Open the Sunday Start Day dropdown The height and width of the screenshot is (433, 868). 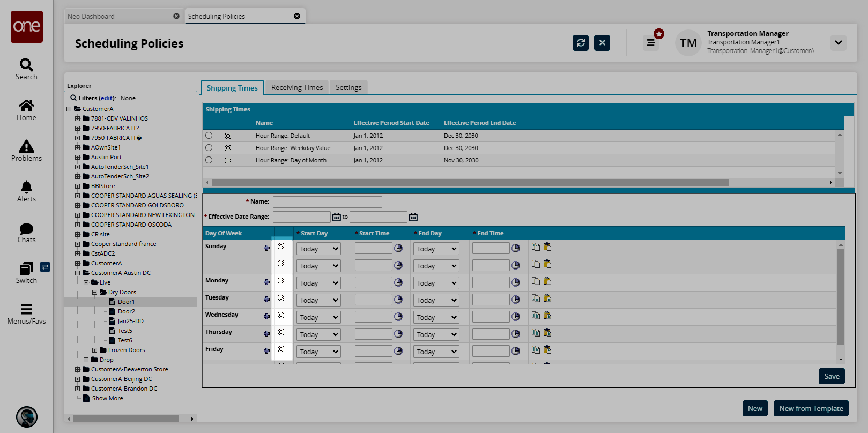coord(318,249)
